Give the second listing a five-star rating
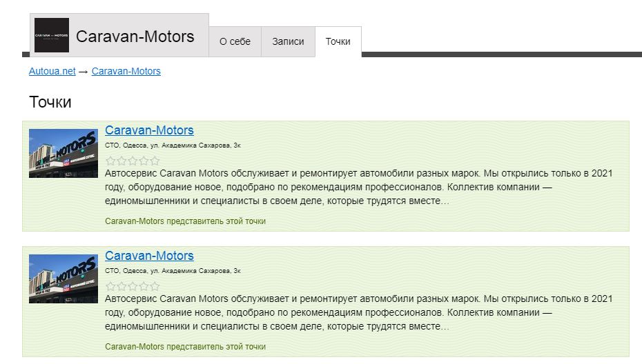 click(x=155, y=286)
